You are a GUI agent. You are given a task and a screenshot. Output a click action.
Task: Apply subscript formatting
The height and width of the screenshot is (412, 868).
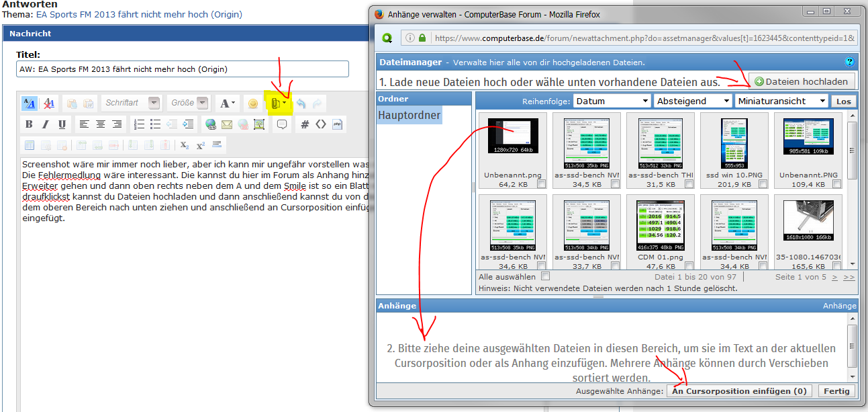tap(185, 145)
